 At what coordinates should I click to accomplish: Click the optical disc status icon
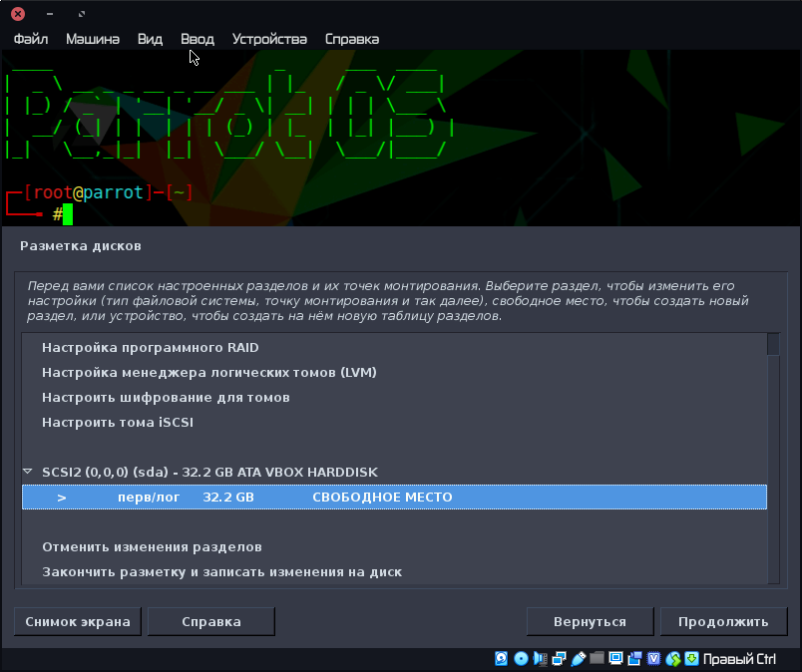click(521, 658)
